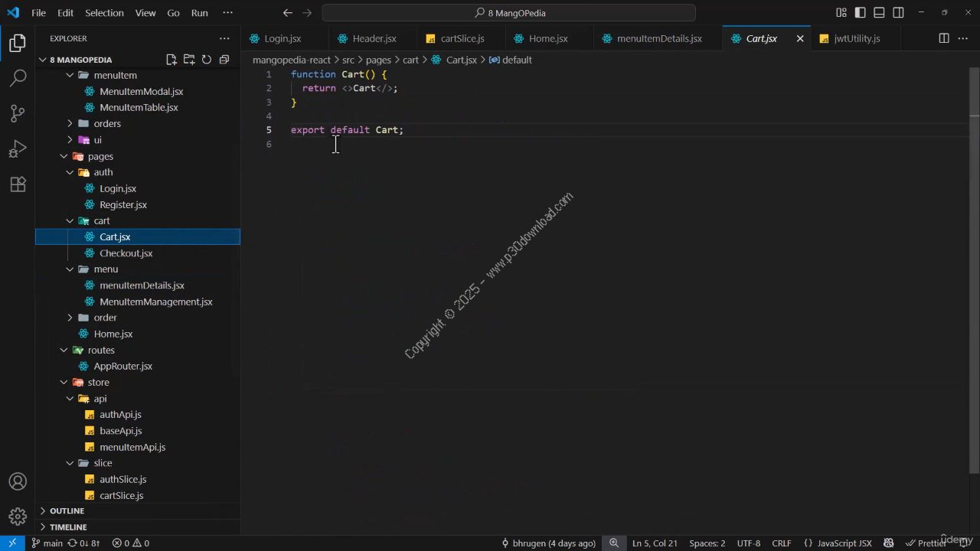Viewport: 980px width, 551px height.
Task: Toggle the secondary side bar layout button
Action: coord(899,13)
